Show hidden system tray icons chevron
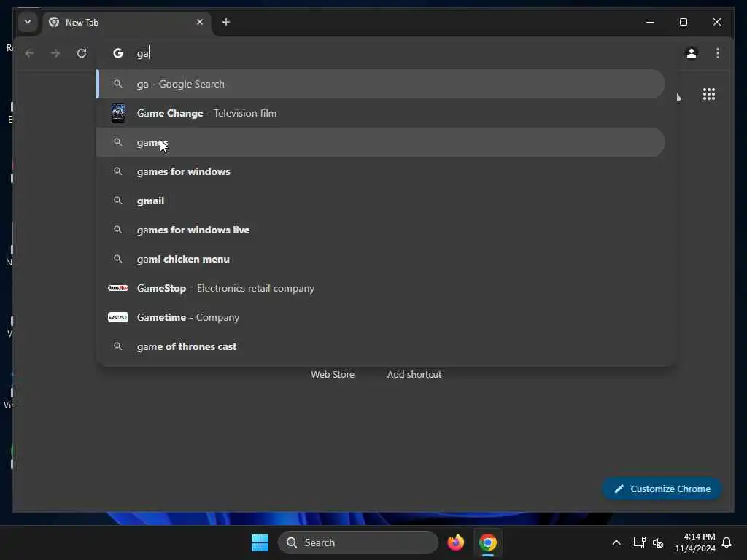Viewport: 747px width, 560px height. pyautogui.click(x=616, y=542)
